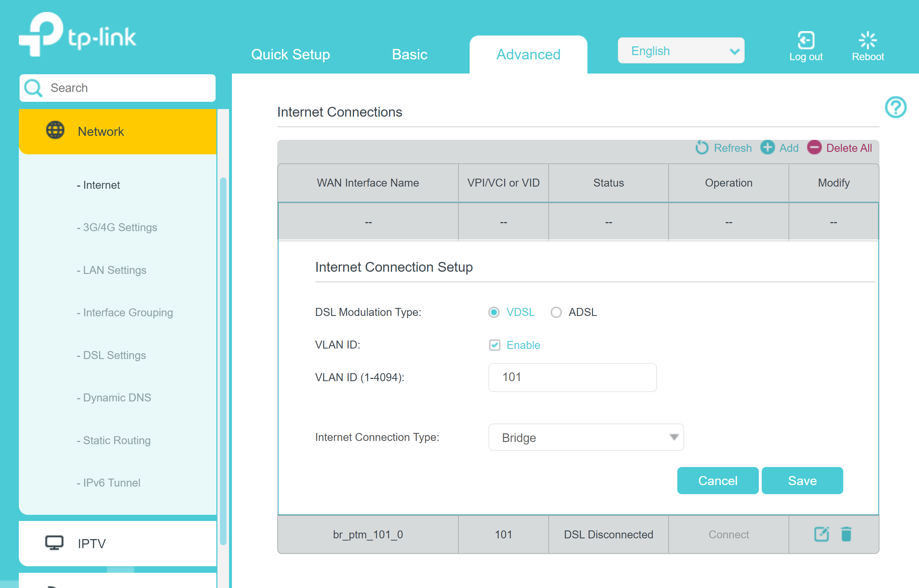The image size is (919, 588).
Task: Click the Refresh icon above the WAN table
Action: pyautogui.click(x=701, y=148)
